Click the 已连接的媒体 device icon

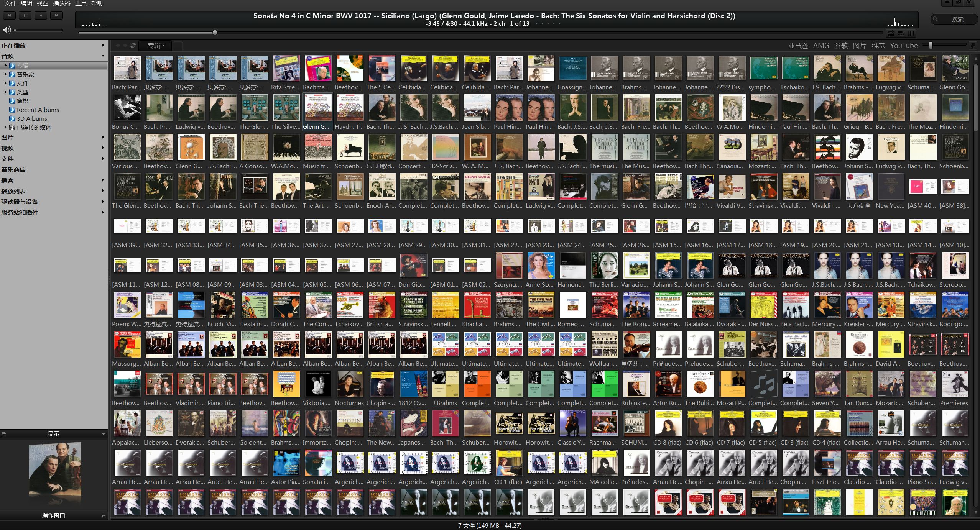click(x=12, y=127)
